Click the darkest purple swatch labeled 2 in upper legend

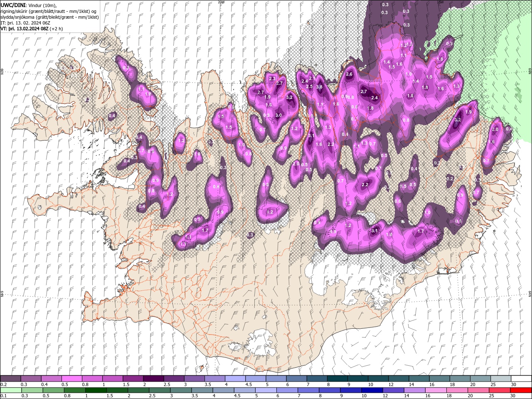click(153, 379)
